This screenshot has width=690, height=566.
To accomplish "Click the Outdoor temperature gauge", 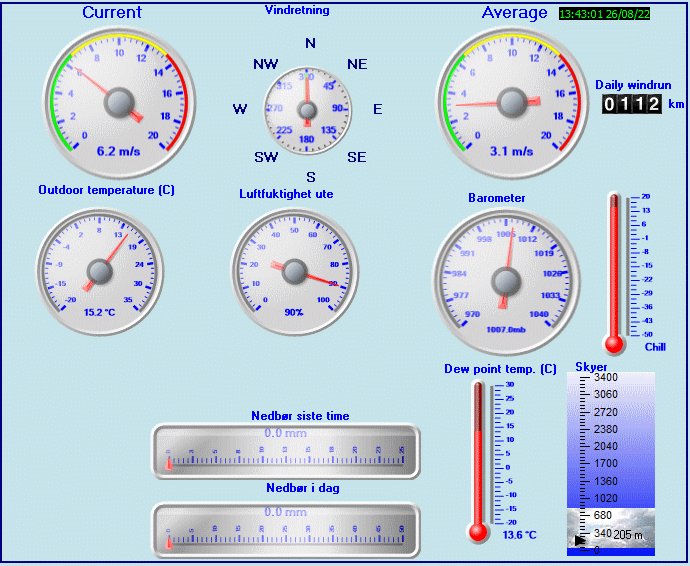I will click(x=98, y=270).
